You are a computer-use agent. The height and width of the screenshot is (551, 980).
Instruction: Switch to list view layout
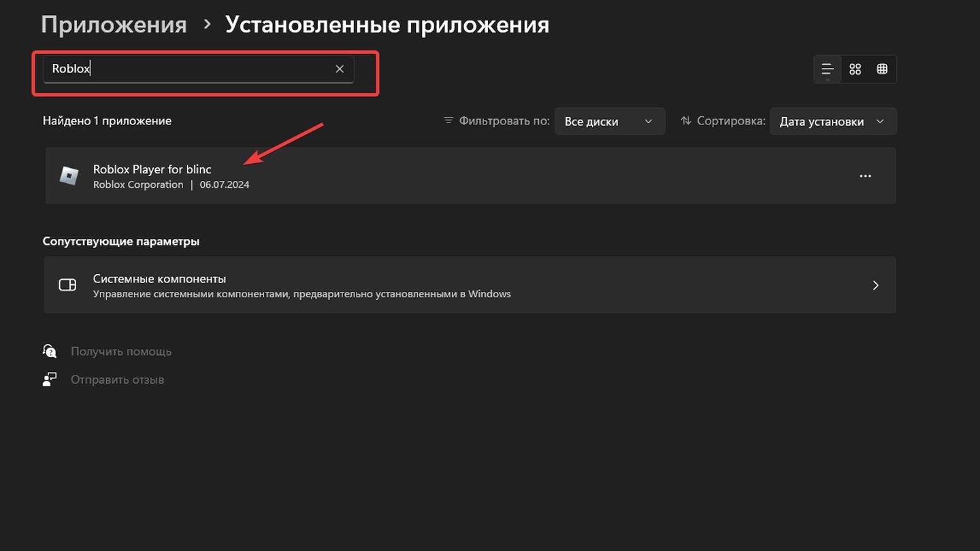click(x=828, y=69)
